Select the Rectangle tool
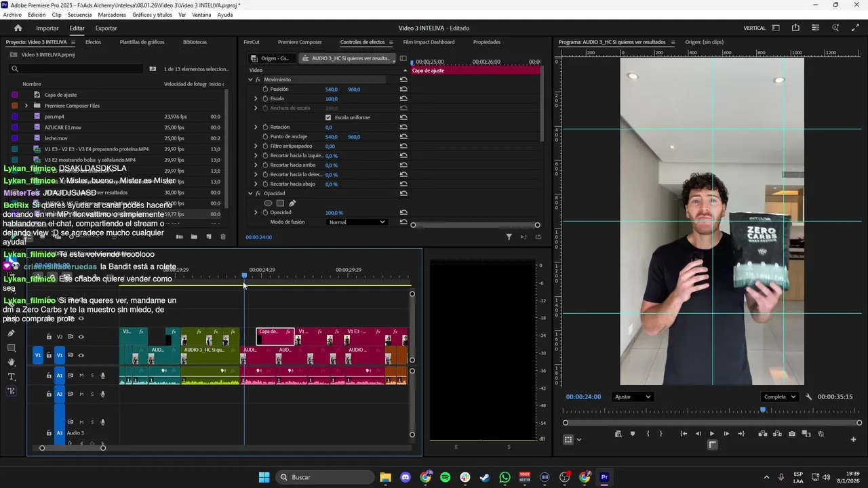 (11, 348)
